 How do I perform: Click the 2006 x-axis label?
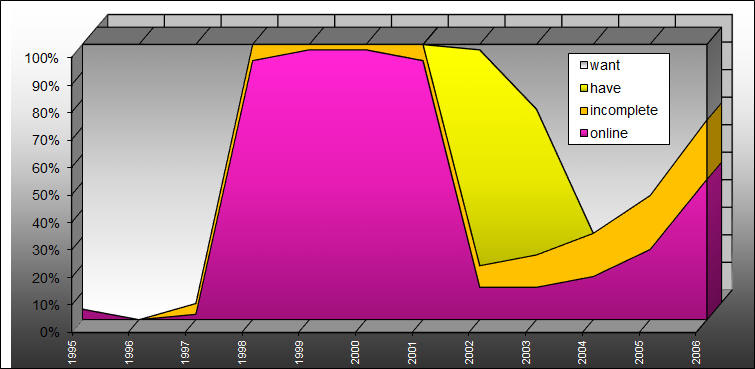point(696,350)
